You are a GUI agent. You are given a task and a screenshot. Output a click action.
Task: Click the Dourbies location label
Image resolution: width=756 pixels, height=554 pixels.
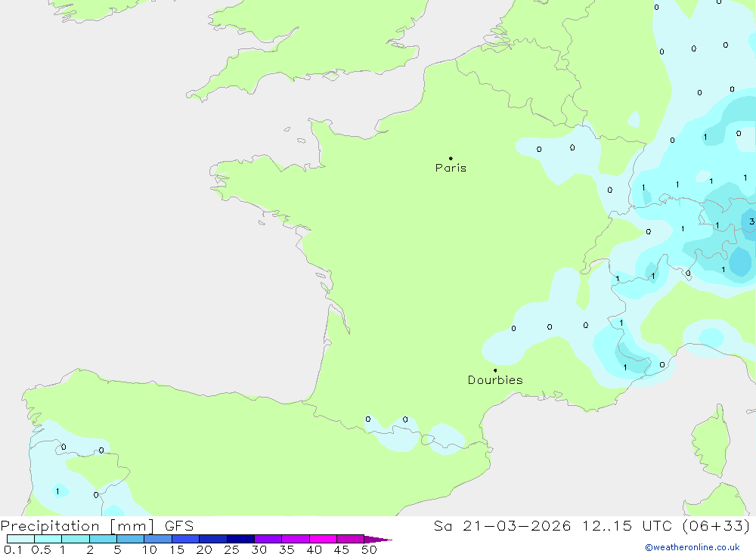tap(495, 380)
